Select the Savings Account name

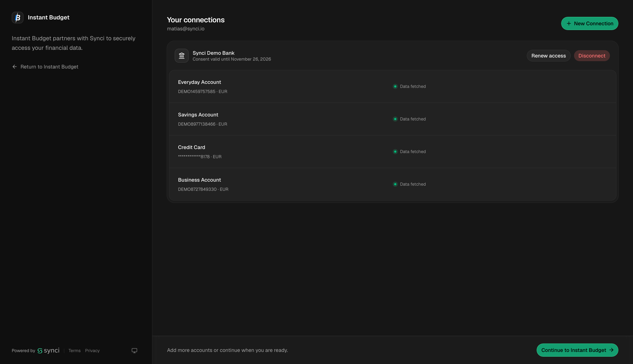point(198,115)
